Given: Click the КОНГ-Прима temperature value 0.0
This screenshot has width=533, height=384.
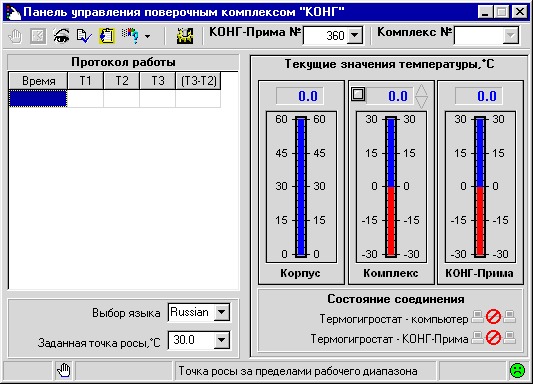Looking at the screenshot, I should tap(479, 96).
